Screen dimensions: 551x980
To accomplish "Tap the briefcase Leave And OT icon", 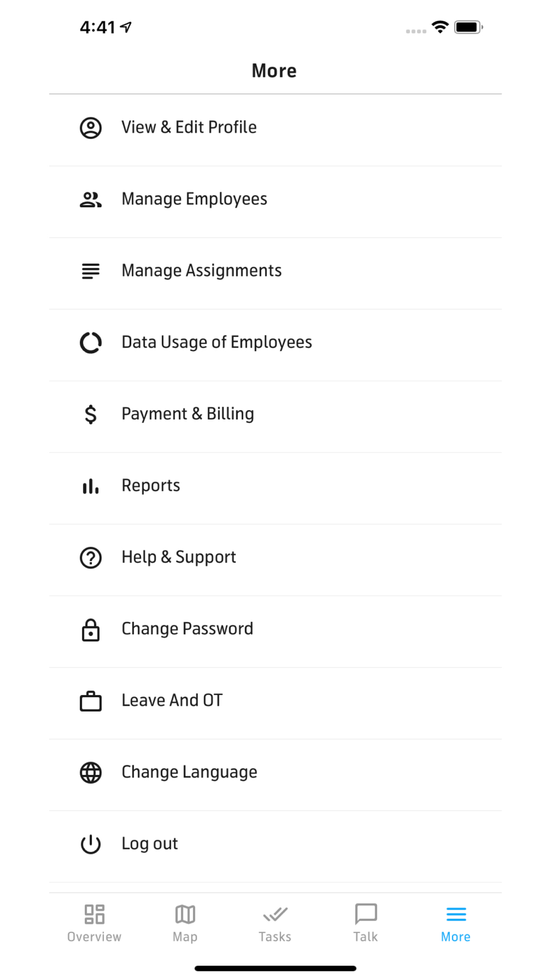I will 91,701.
